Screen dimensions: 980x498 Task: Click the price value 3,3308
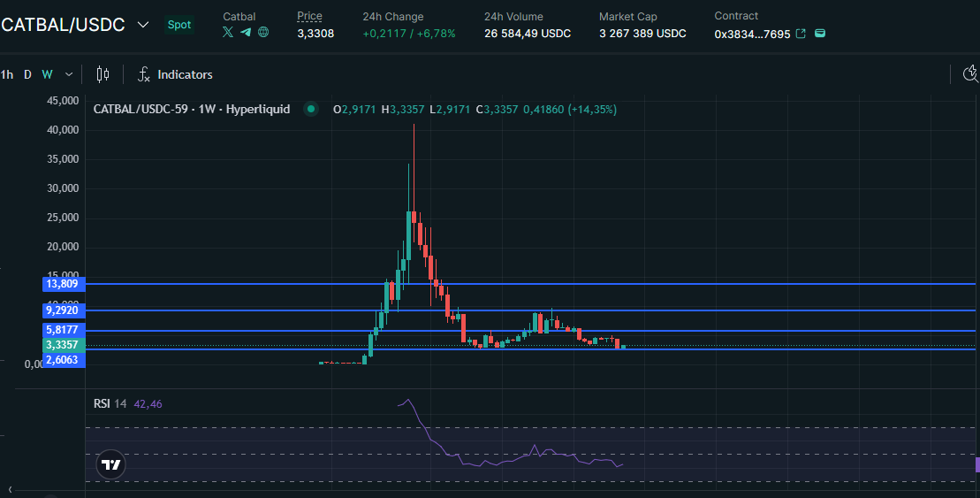pos(315,34)
